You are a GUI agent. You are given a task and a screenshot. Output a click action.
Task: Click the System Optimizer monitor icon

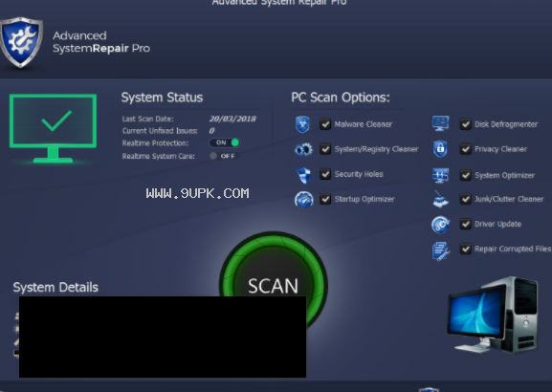point(440,175)
